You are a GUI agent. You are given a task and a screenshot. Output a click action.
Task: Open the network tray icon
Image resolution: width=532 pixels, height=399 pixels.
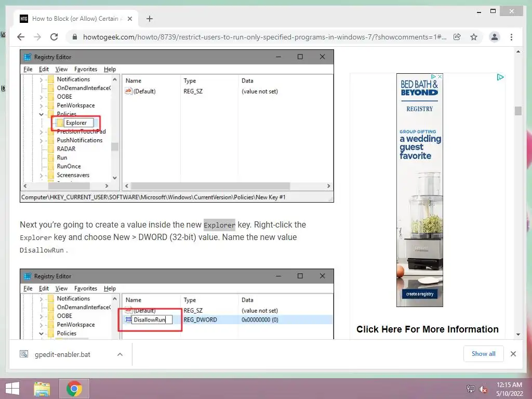[x=470, y=389]
